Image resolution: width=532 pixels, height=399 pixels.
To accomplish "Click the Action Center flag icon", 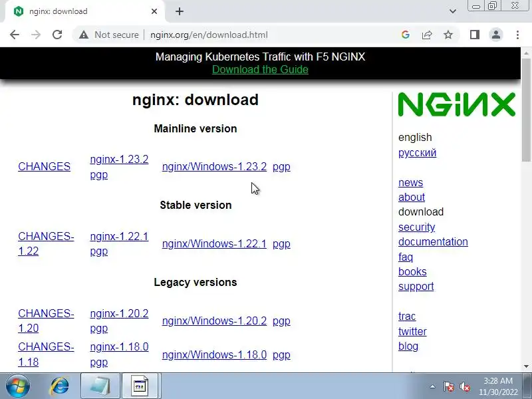I will pyautogui.click(x=448, y=386).
